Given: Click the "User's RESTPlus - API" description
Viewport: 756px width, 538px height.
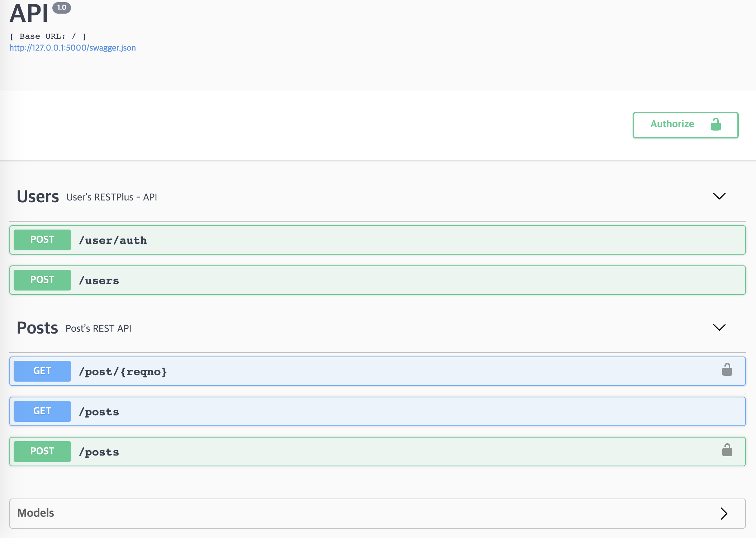Looking at the screenshot, I should point(112,197).
